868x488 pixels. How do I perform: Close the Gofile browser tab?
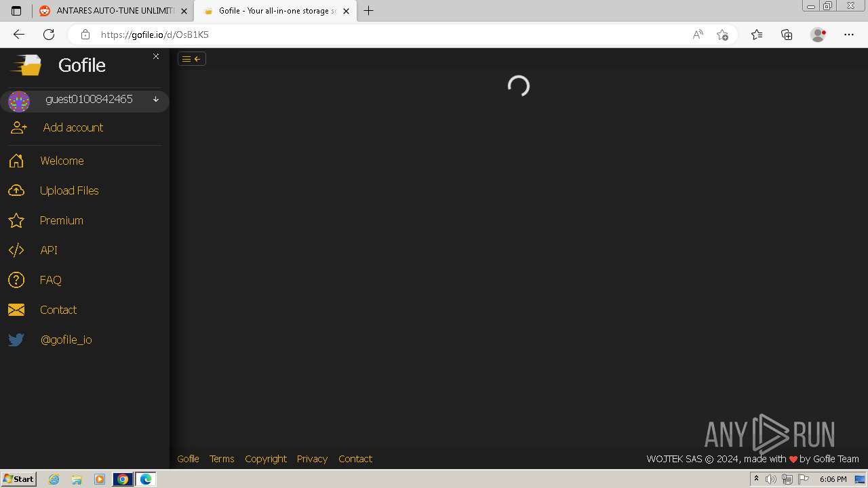point(346,11)
